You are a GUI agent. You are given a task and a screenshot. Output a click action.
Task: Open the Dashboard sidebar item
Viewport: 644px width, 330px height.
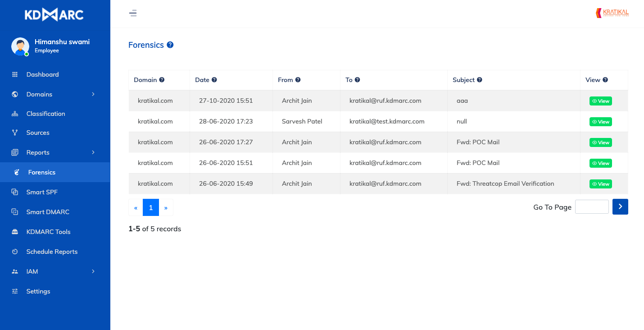tap(42, 74)
